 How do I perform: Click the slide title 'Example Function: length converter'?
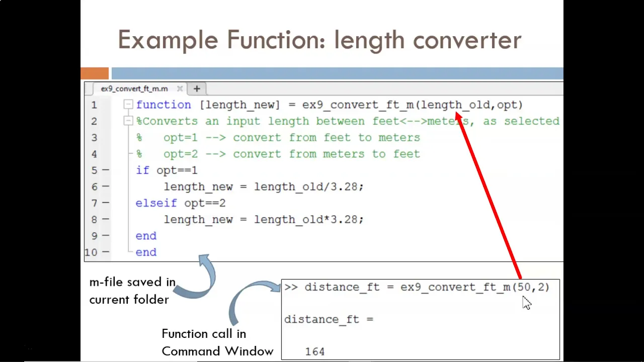(319, 40)
